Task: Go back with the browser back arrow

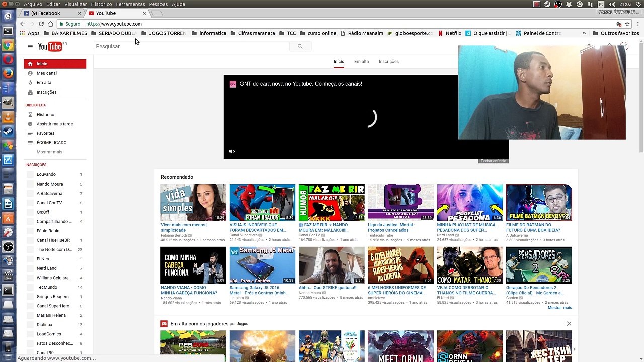Action: coord(22,24)
